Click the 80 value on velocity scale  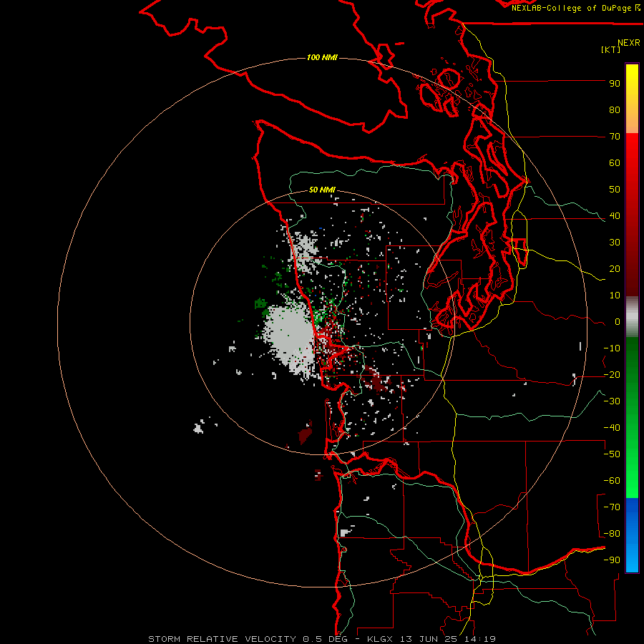[615, 110]
